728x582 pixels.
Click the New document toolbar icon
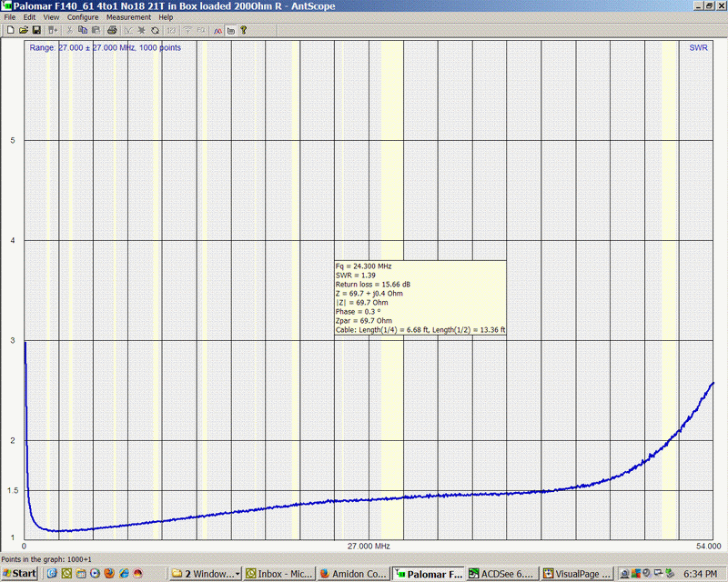10,31
